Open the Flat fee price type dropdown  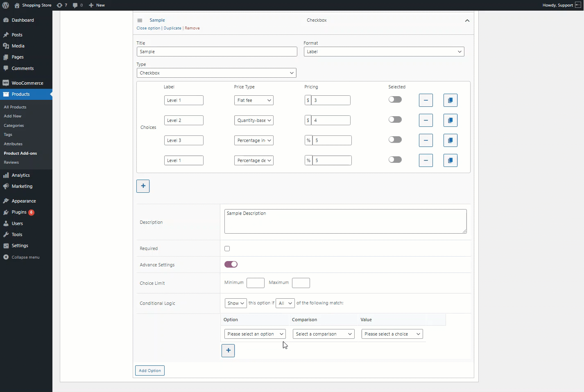[x=254, y=100]
